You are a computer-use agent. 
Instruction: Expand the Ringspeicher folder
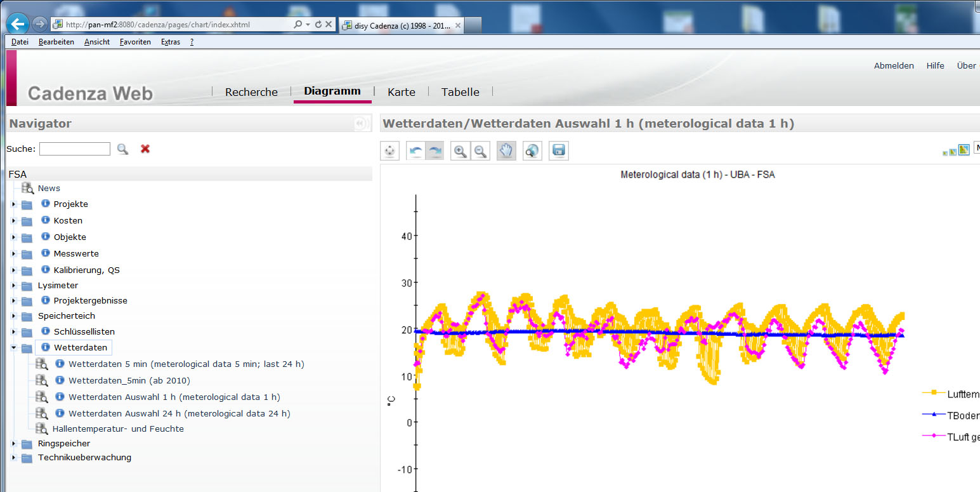(13, 444)
